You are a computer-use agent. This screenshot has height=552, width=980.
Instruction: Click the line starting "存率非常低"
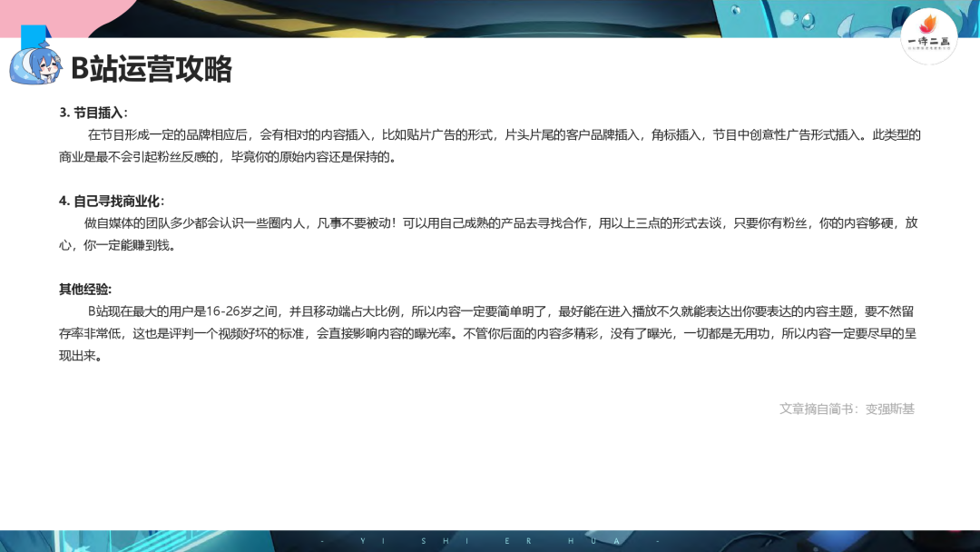coord(487,334)
